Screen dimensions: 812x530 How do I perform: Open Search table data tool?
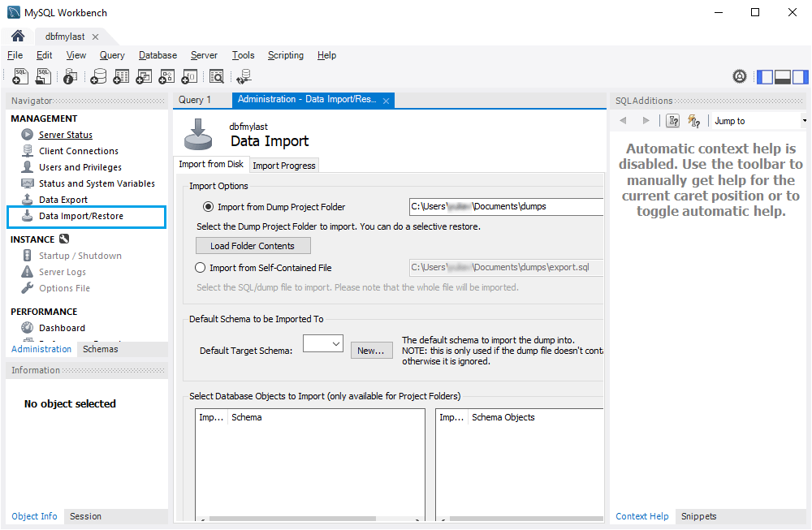tap(217, 75)
